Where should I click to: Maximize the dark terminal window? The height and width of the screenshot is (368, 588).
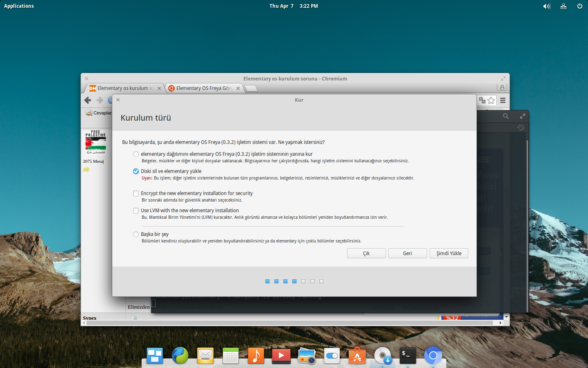point(522,116)
